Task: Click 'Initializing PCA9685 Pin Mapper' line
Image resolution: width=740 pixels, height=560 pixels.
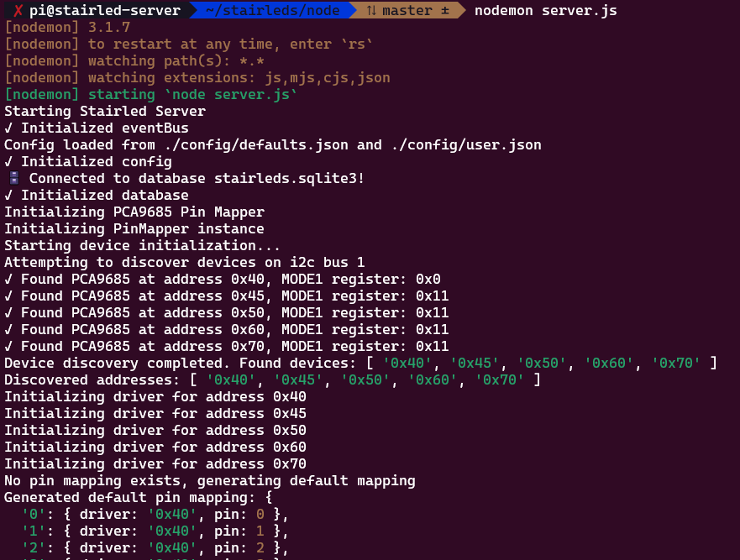Action: [x=134, y=212]
